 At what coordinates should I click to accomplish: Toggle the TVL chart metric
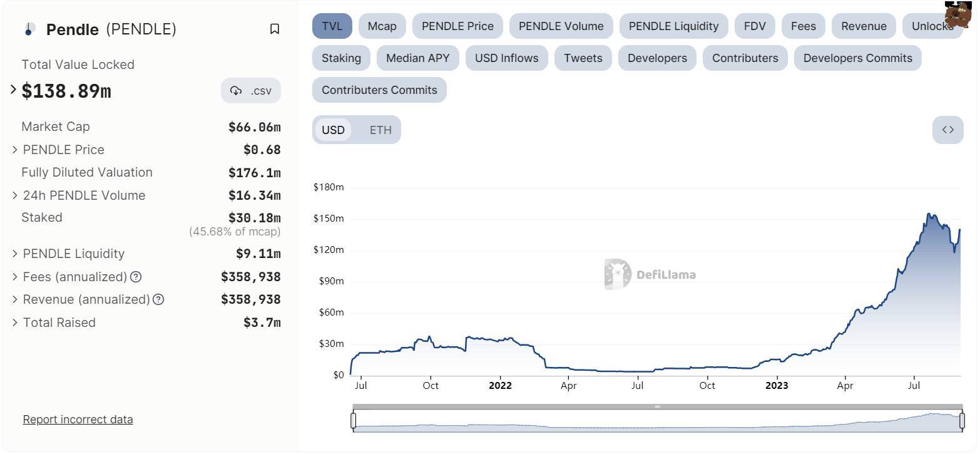click(x=332, y=26)
